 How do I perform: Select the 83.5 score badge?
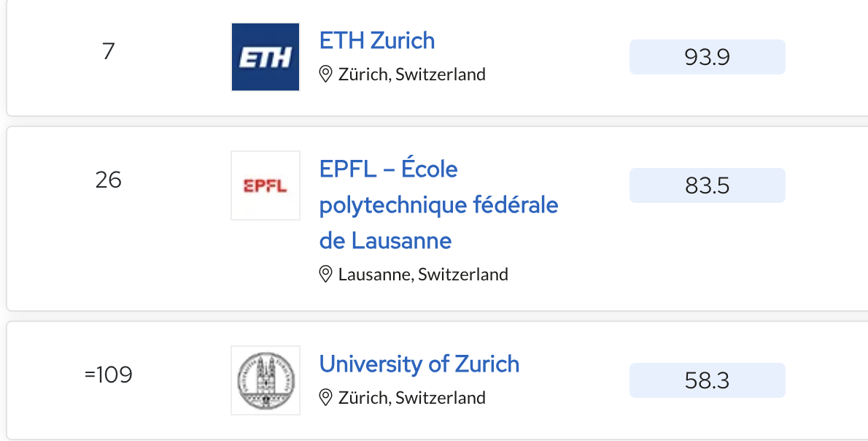point(707,185)
